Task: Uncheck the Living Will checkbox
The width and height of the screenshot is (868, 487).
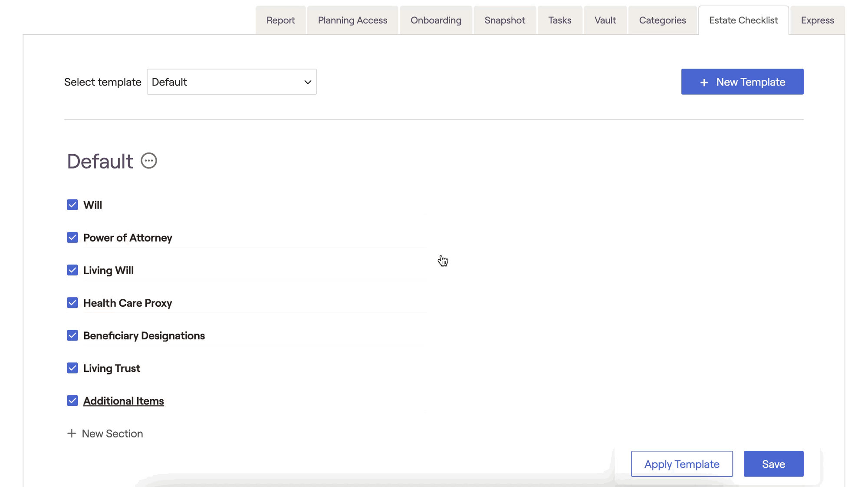Action: pos(72,270)
